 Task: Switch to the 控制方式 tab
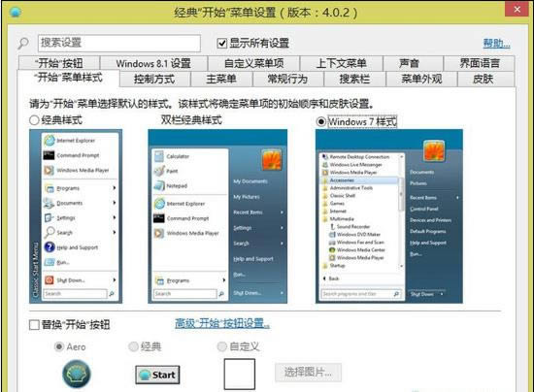coord(154,79)
